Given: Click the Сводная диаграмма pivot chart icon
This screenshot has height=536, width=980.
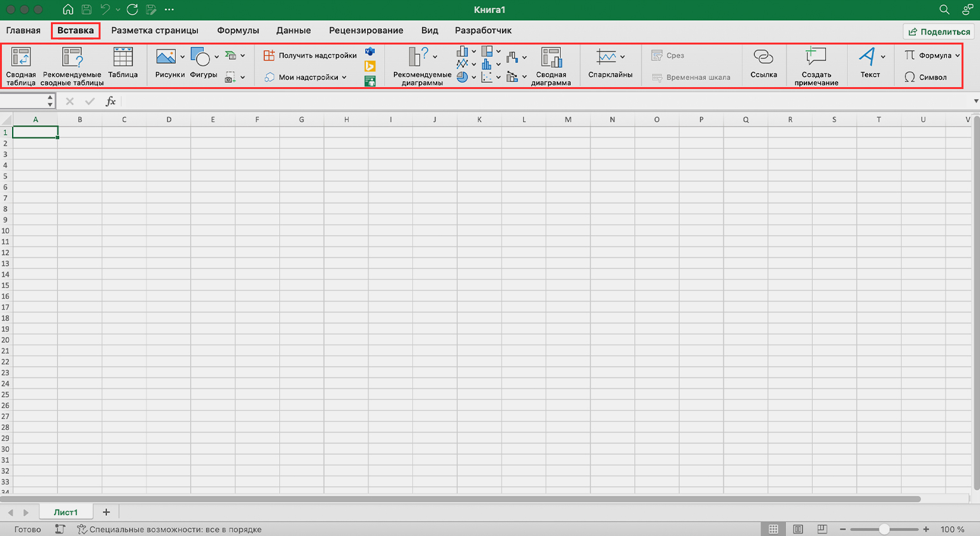Looking at the screenshot, I should [550, 65].
